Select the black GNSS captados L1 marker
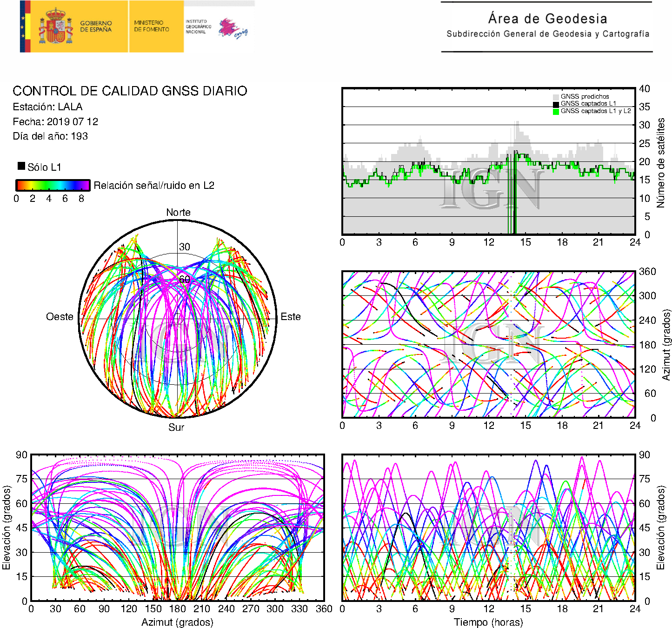Image resolution: width=672 pixels, height=628 pixels. tap(556, 104)
